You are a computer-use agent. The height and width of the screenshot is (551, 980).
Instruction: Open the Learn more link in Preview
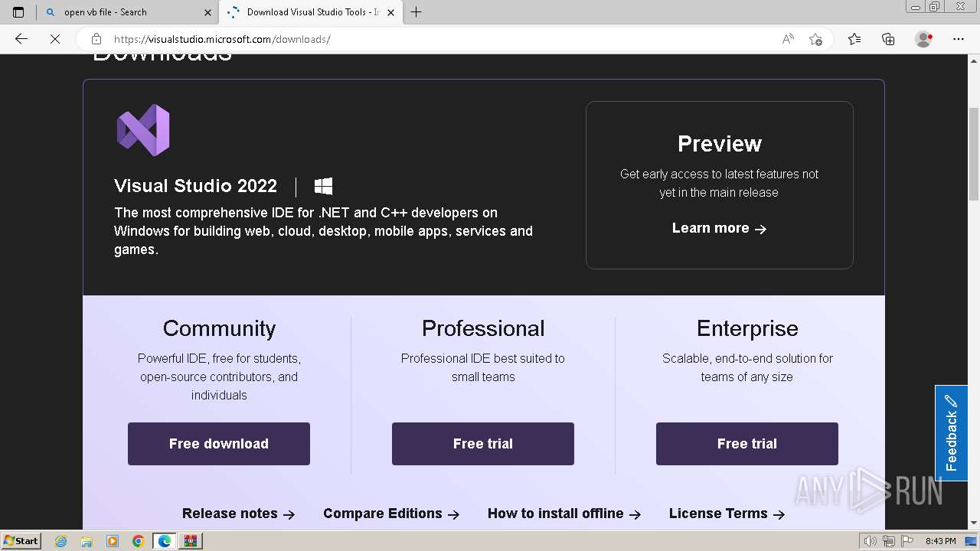719,228
